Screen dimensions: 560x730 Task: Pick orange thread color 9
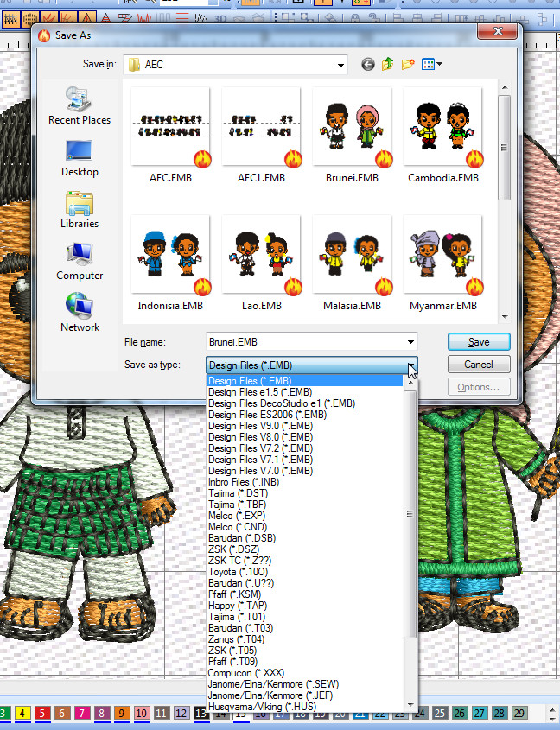coord(122,713)
